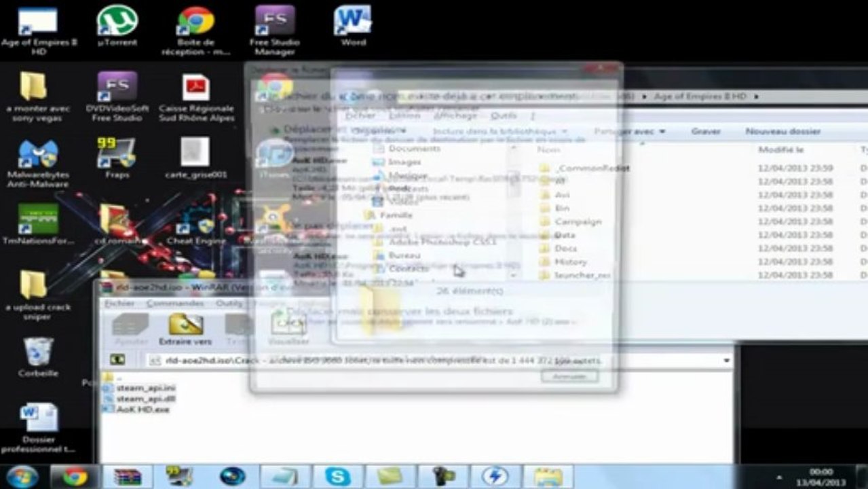
Task: Open Explorer Edition menu
Action: [x=404, y=116]
